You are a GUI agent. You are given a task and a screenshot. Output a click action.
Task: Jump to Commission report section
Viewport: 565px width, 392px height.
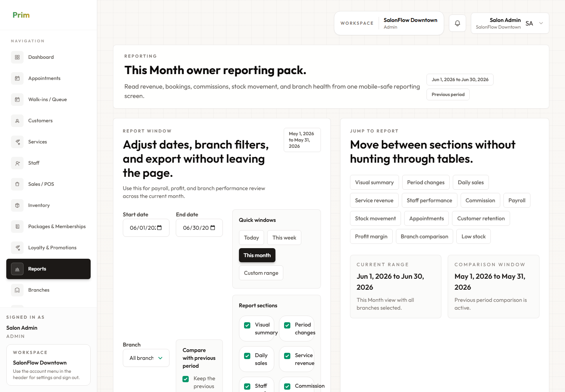pyautogui.click(x=480, y=200)
